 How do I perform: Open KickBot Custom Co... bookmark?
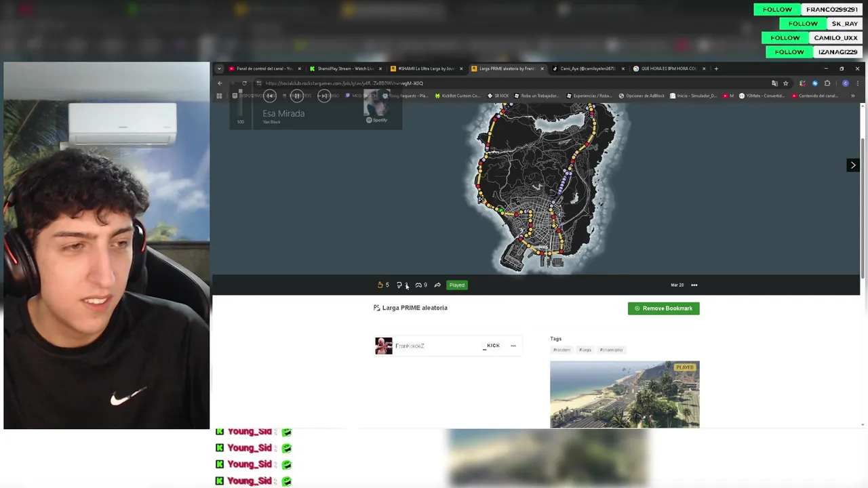point(457,96)
